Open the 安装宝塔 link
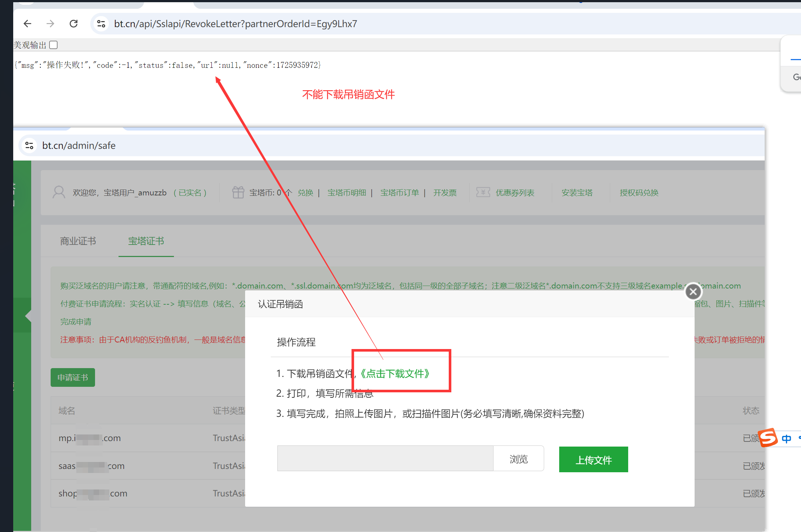This screenshot has height=532, width=801. pyautogui.click(x=577, y=192)
